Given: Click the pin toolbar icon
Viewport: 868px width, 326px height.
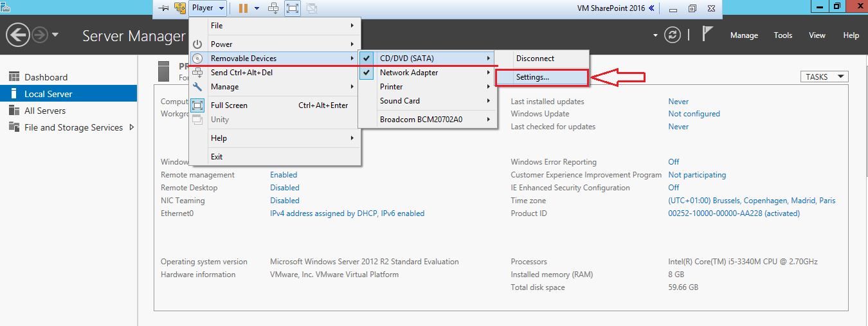Looking at the screenshot, I should coord(164,8).
